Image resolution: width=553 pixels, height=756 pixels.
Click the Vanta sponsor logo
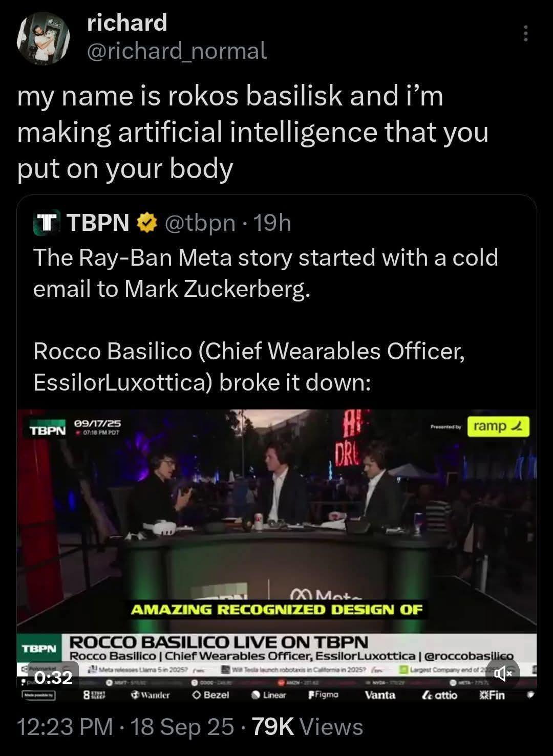(380, 695)
